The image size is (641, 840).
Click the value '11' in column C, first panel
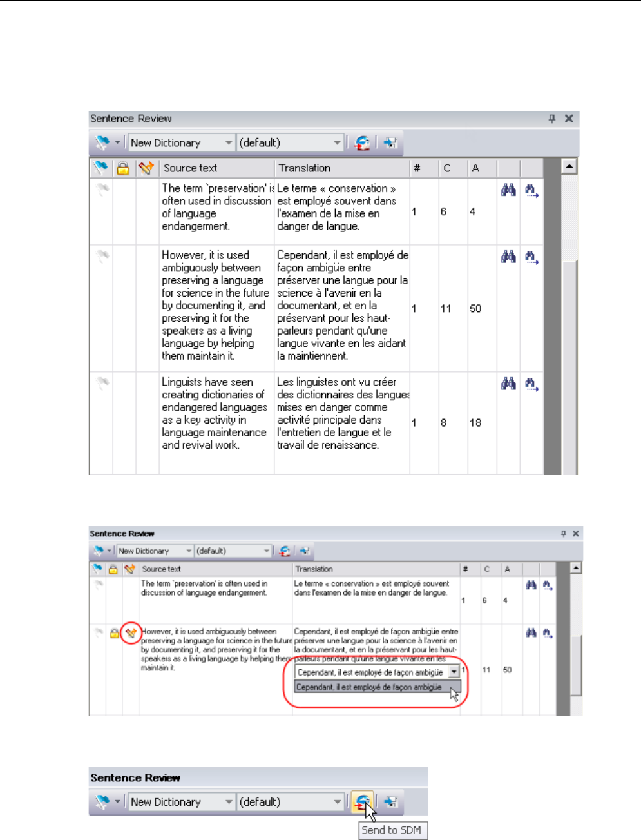coord(446,309)
